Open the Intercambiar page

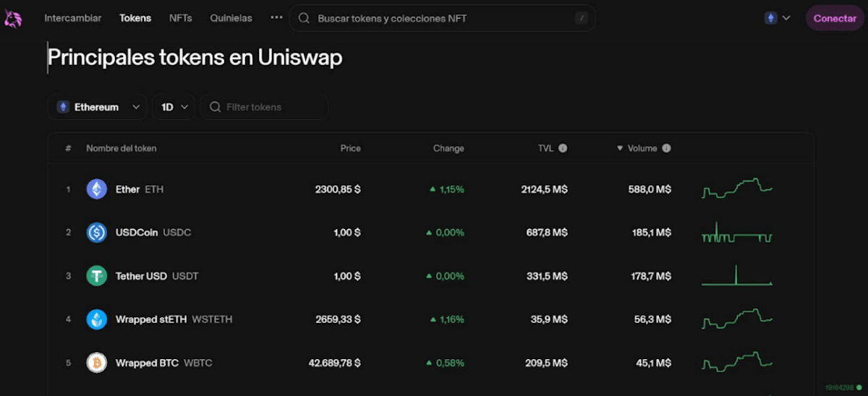click(x=73, y=18)
